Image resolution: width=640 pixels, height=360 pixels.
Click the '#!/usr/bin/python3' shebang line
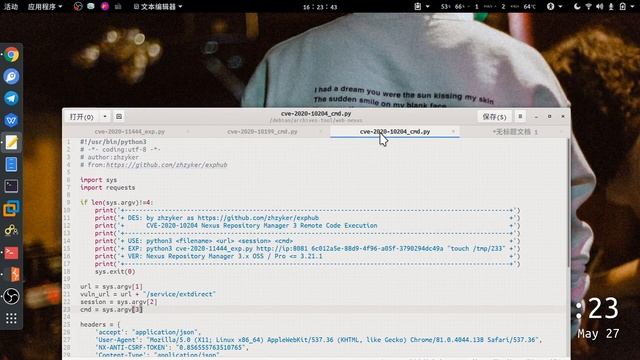coord(113,142)
